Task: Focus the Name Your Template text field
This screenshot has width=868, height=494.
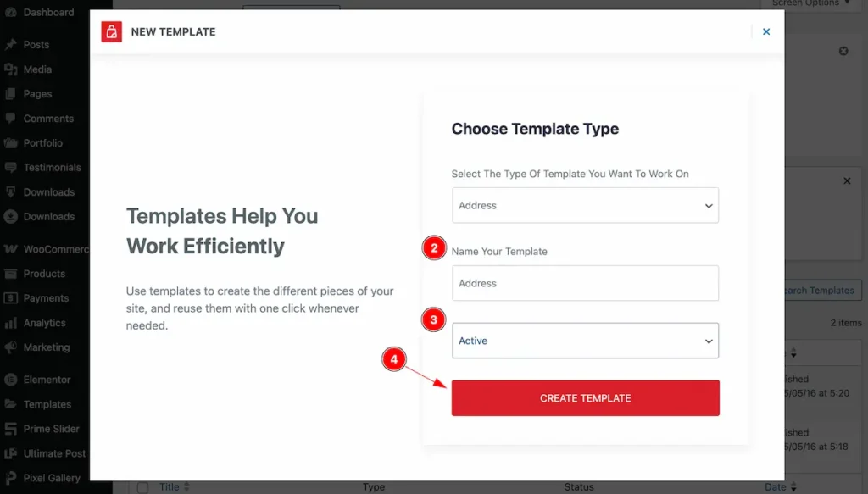Action: click(x=585, y=283)
